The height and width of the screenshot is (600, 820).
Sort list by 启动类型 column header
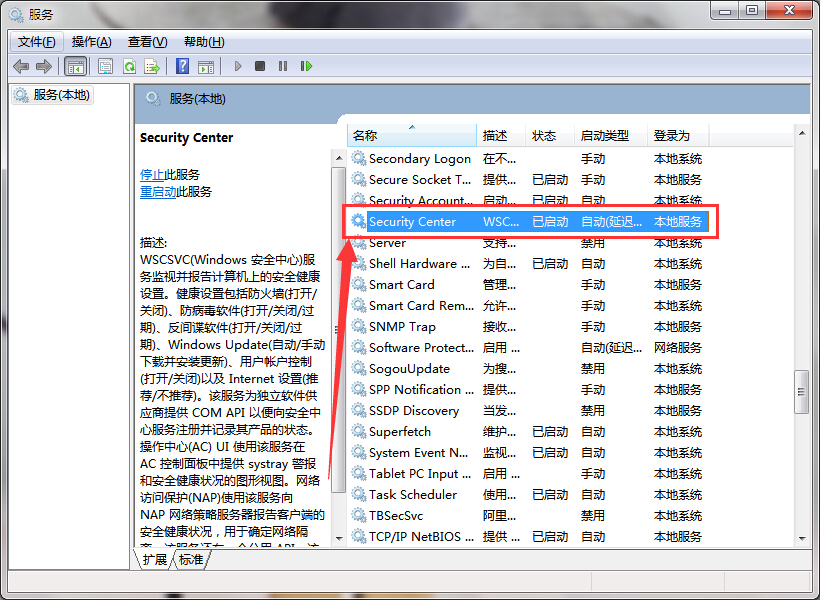pos(605,135)
